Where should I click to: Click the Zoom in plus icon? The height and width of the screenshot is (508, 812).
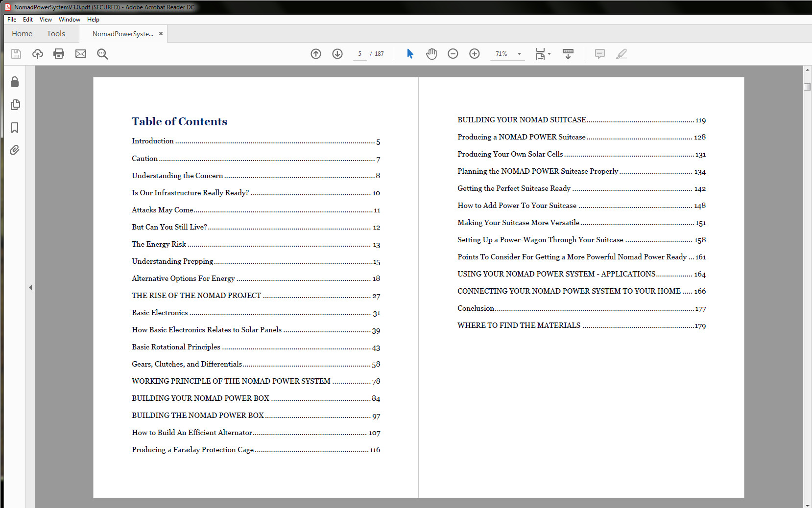coord(475,54)
